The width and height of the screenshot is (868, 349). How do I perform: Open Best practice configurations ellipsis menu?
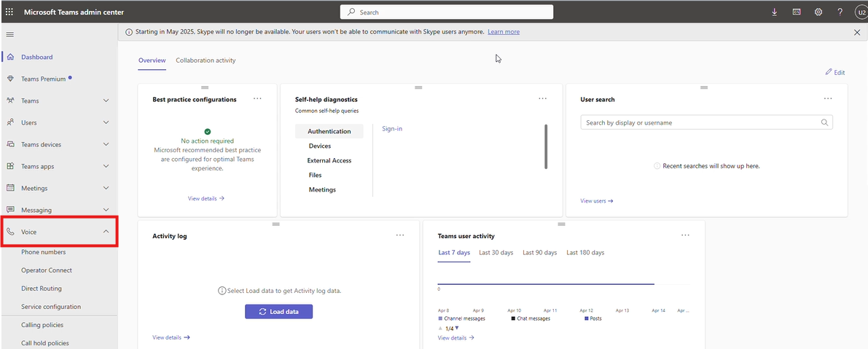(x=257, y=98)
